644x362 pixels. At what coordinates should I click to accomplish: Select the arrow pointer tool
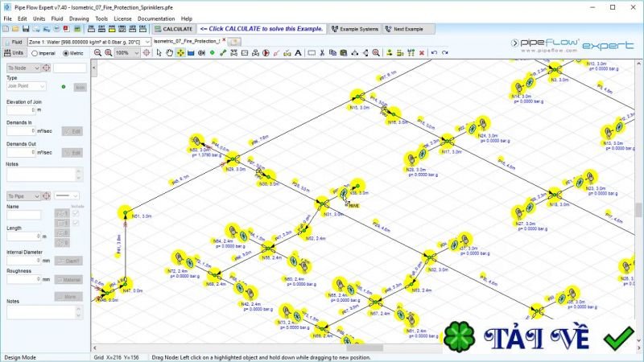159,52
